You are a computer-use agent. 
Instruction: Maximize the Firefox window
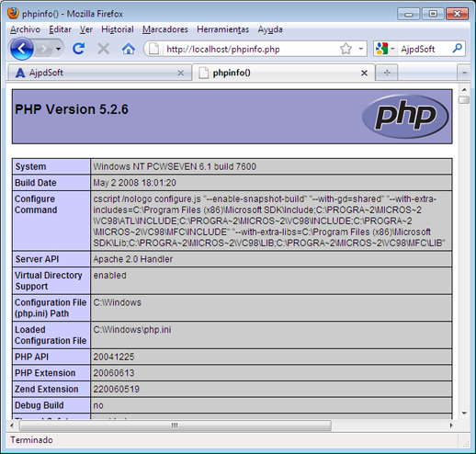point(433,14)
